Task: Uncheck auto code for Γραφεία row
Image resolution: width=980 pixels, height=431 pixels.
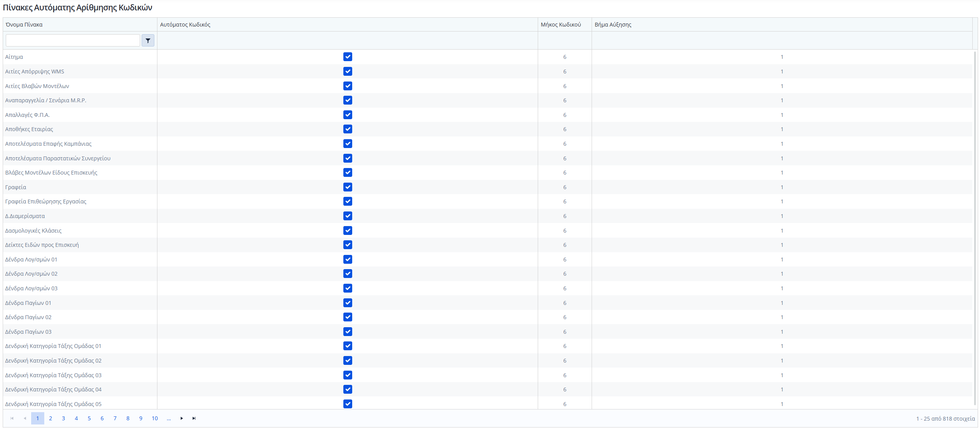Action: coord(348,187)
